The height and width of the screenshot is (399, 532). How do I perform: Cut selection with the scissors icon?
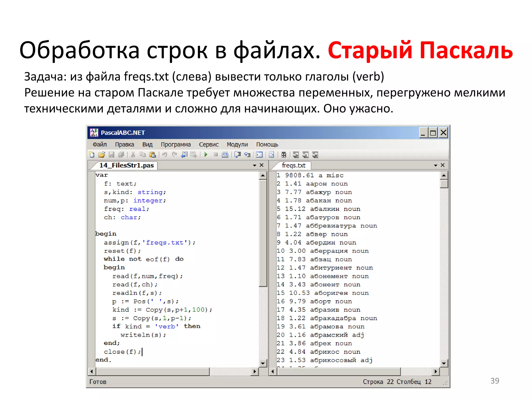[x=133, y=155]
